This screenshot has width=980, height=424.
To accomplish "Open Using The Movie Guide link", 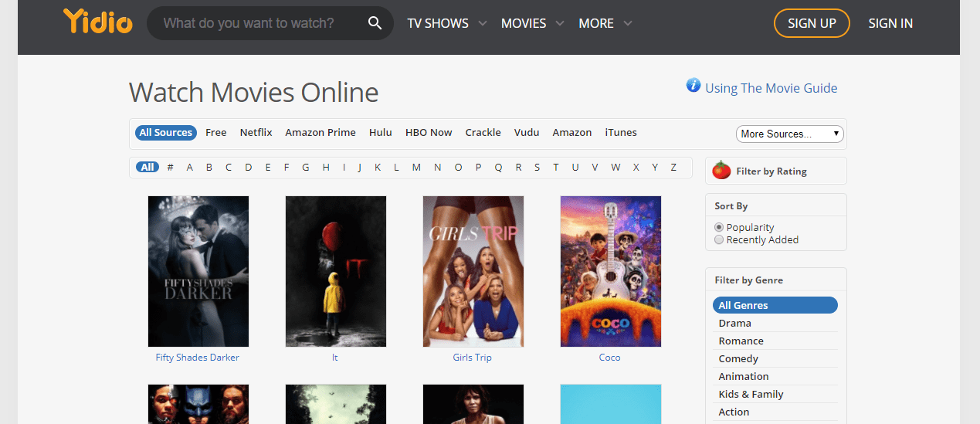I will [x=771, y=88].
